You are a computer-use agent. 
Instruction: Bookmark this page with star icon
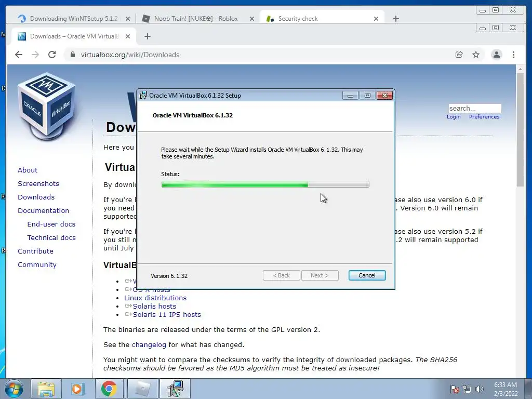tap(476, 55)
